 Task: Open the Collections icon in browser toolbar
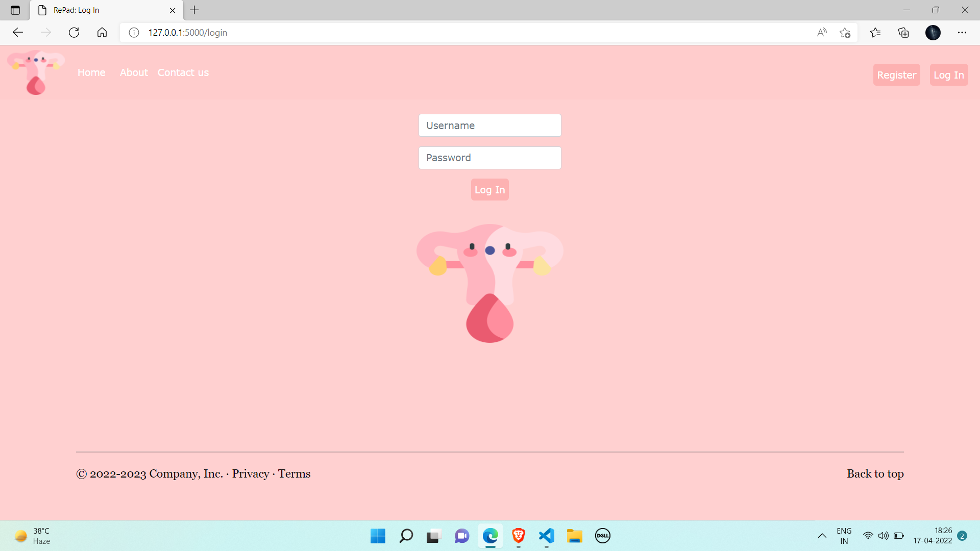(x=903, y=33)
